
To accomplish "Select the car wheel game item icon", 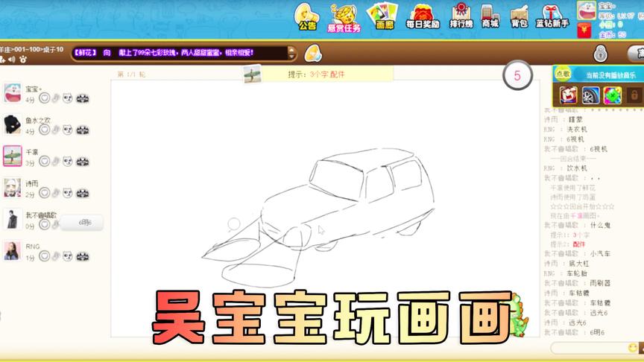I will tap(590, 95).
